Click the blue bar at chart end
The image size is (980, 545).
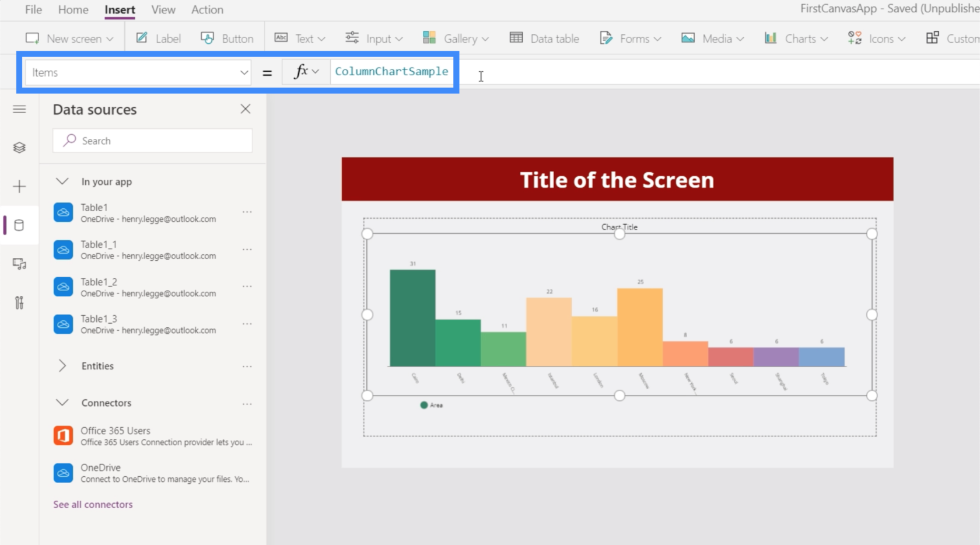[822, 357]
